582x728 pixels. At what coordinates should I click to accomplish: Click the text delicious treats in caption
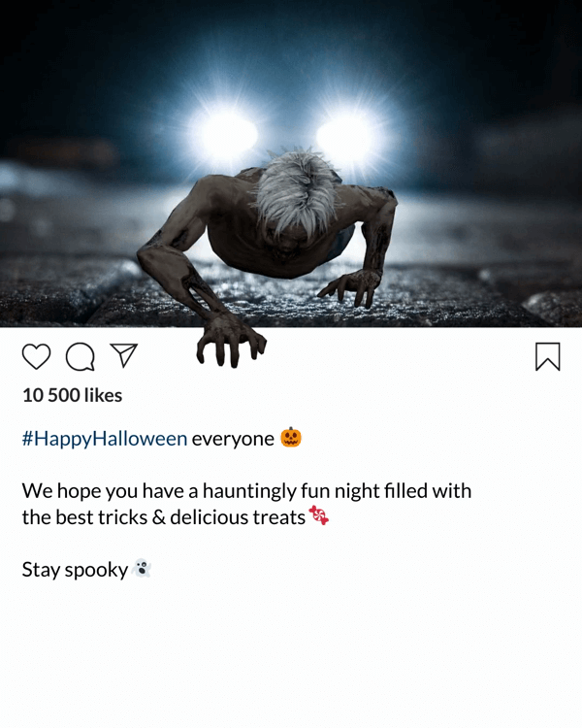(238, 517)
